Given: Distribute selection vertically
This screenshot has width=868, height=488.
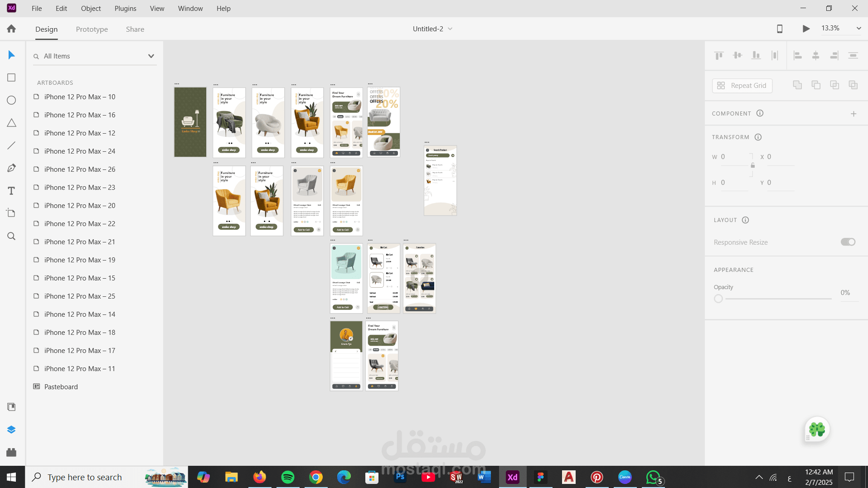Looking at the screenshot, I should [x=853, y=55].
